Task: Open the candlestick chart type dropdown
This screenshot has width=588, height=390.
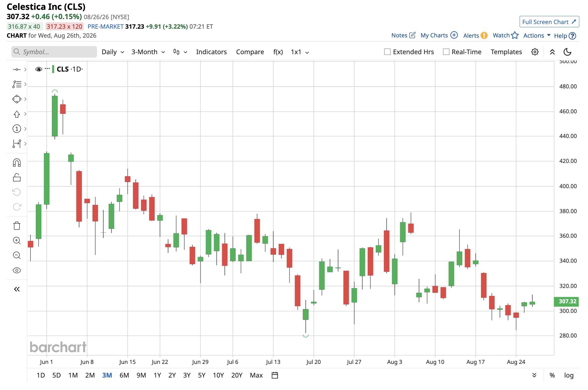Action: point(180,52)
